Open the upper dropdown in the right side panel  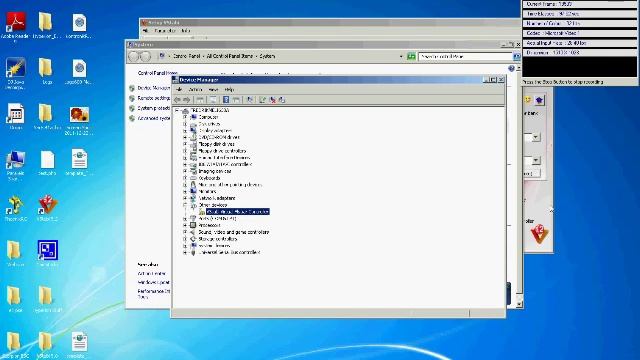coord(536,138)
